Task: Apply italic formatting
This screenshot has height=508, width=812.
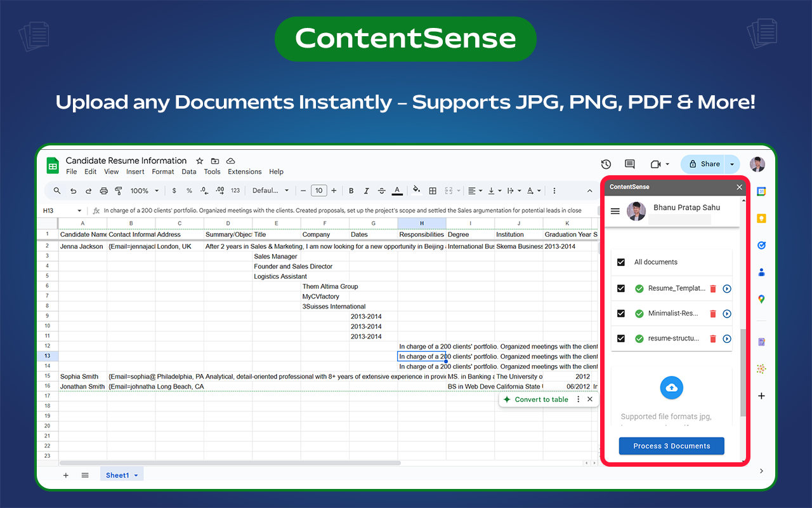Action: 367,190
